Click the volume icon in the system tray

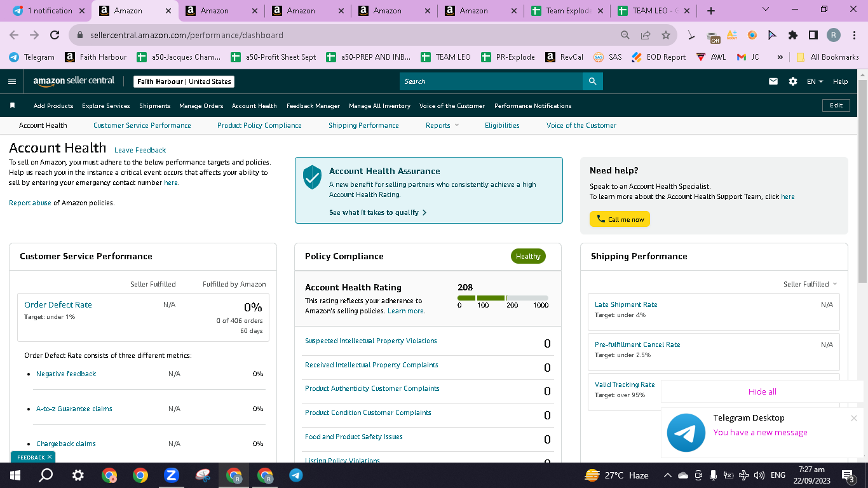coord(759,475)
